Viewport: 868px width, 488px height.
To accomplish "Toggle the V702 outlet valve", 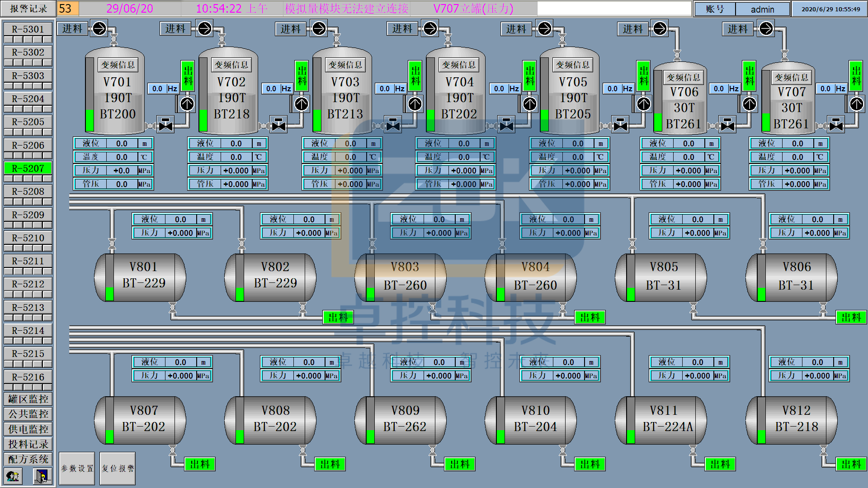I will click(x=278, y=124).
